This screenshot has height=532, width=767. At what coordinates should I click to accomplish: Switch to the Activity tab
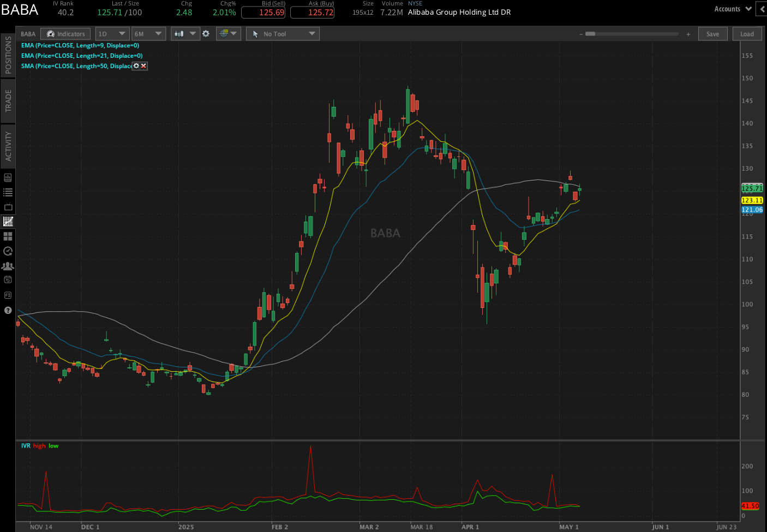tap(8, 146)
